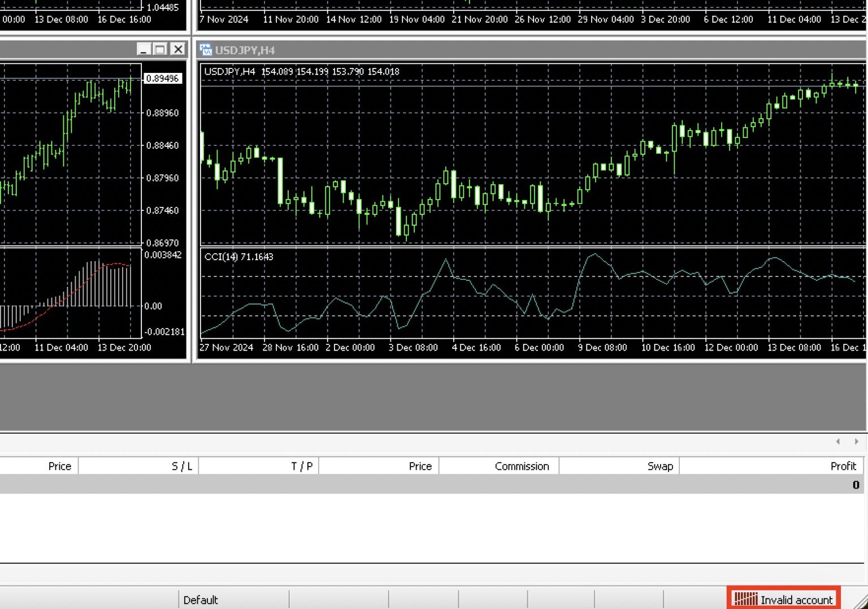The height and width of the screenshot is (609, 868).
Task: Click the Invalid account status text
Action: click(x=796, y=600)
